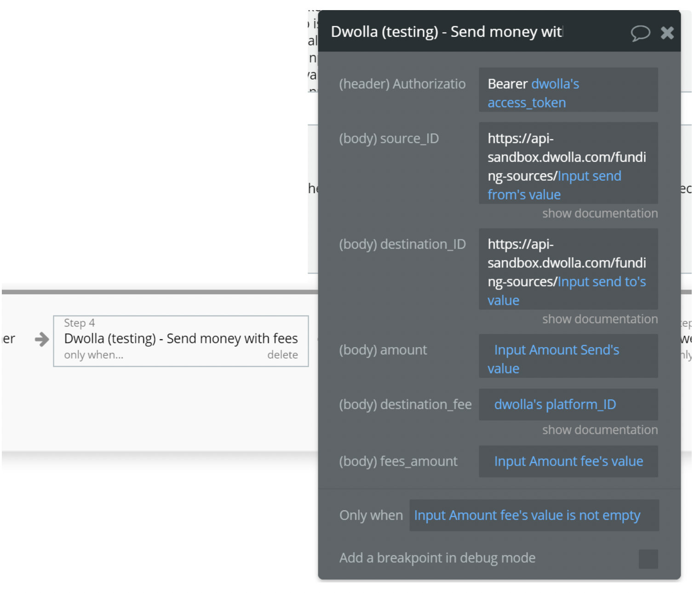
Task: Show documentation under source_ID field
Action: pyautogui.click(x=600, y=213)
